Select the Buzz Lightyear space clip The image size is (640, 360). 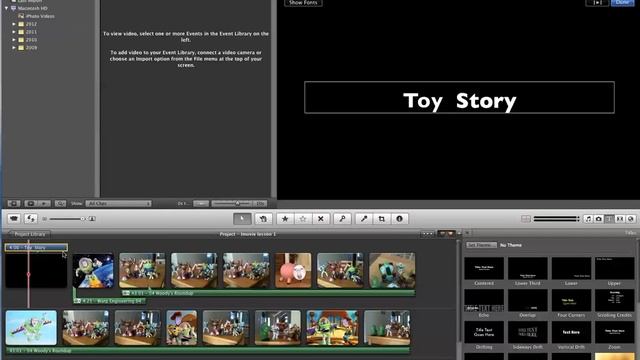(93, 271)
